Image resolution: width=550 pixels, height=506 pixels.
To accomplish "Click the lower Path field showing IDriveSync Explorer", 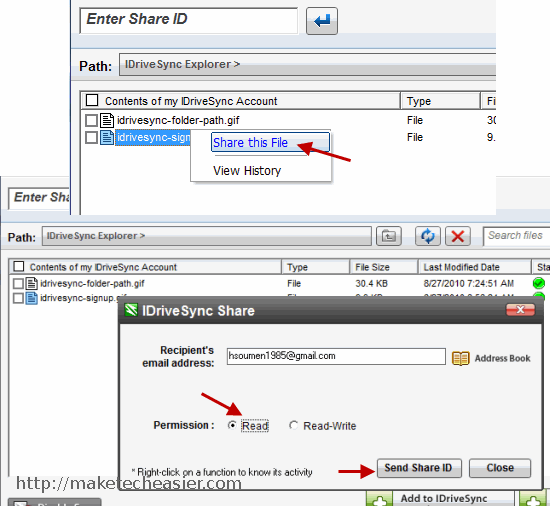I will point(207,236).
